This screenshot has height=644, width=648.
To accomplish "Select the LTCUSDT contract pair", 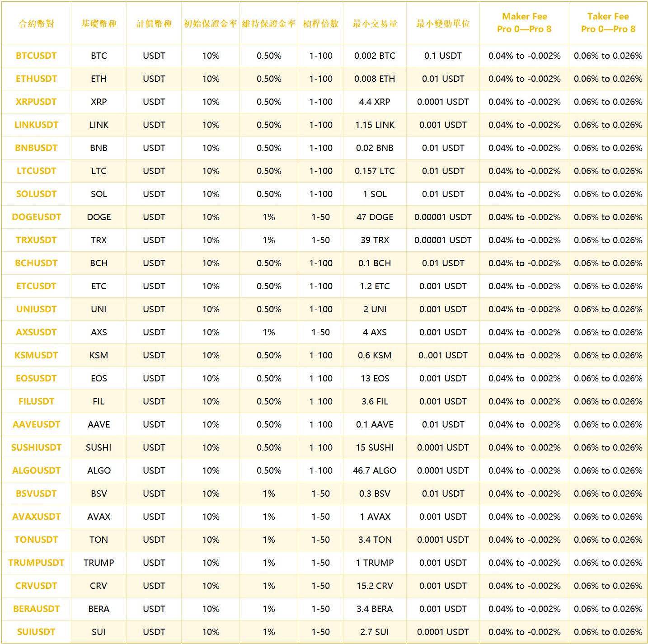I will coord(36,171).
